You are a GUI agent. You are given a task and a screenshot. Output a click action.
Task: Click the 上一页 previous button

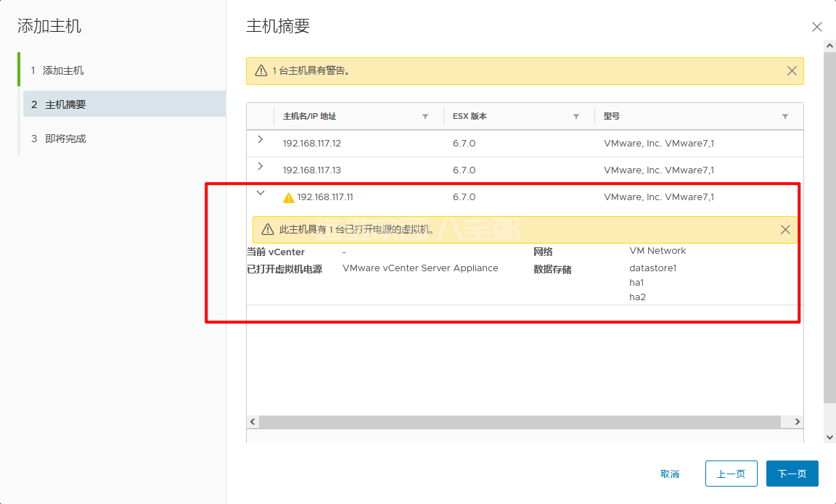731,474
